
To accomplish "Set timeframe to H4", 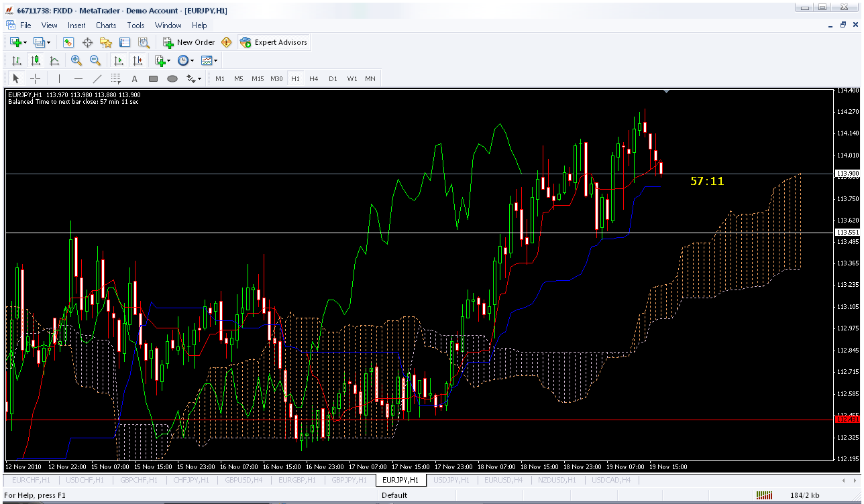I will point(314,78).
